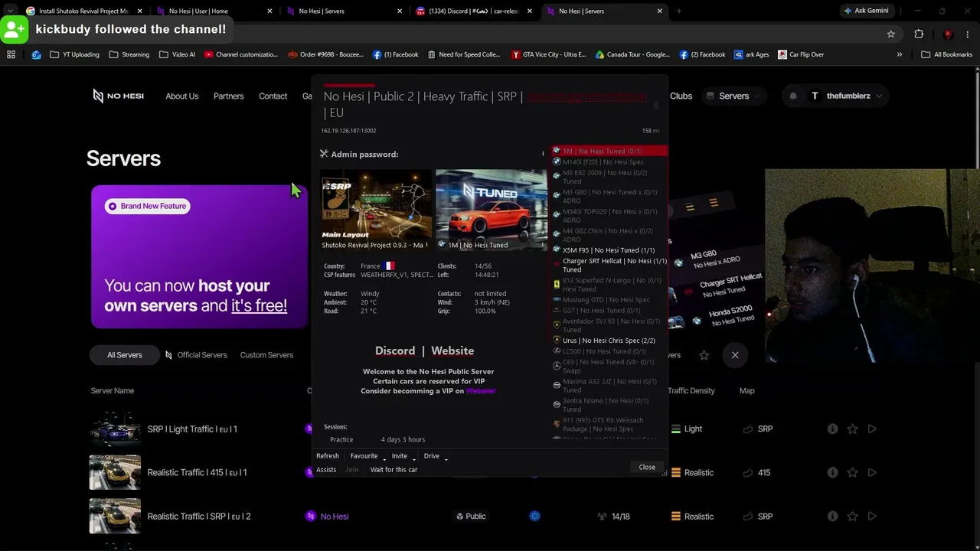Screen dimensions: 980x551
Task: Favorite the Realistic Traffic 415 server
Action: click(x=852, y=473)
